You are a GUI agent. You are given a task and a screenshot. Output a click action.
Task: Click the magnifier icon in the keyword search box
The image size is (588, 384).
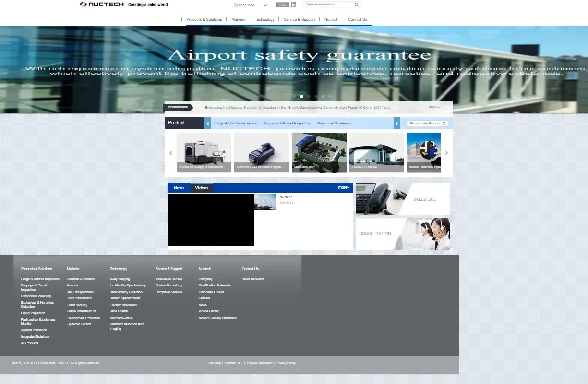click(356, 5)
